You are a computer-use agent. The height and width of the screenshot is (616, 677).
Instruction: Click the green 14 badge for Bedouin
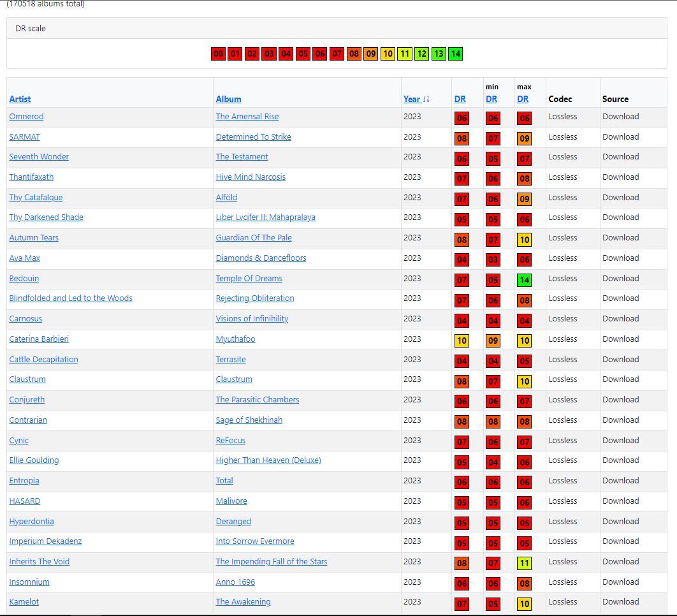[524, 280]
